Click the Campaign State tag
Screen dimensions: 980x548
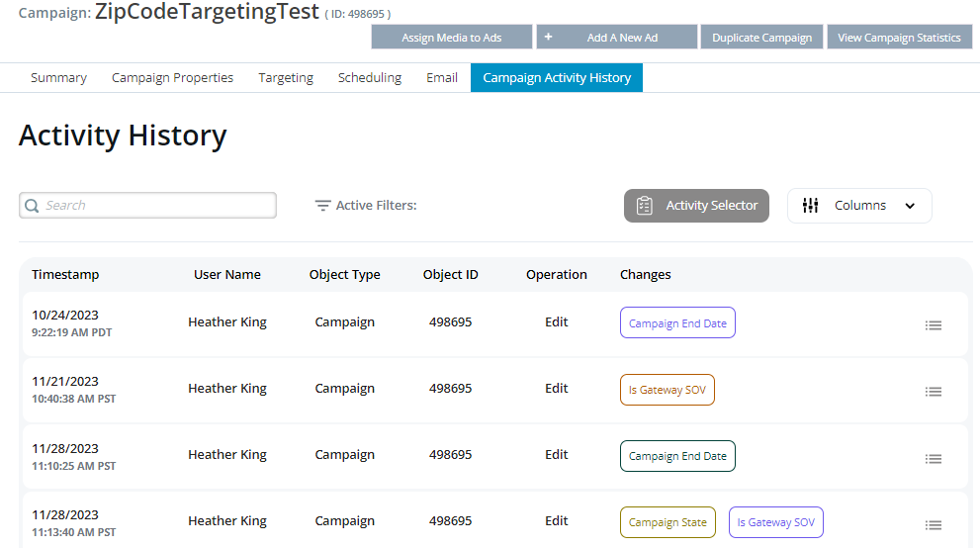[x=668, y=522]
